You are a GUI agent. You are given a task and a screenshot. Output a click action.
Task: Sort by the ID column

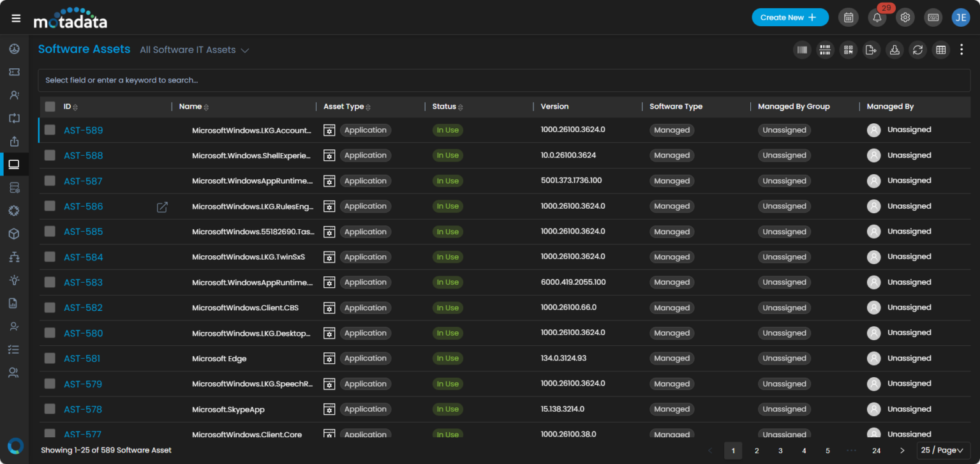click(x=71, y=107)
